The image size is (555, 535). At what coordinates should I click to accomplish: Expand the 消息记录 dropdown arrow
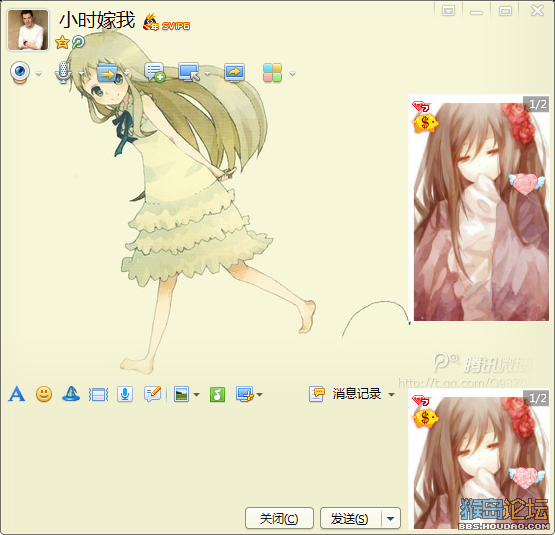[391, 394]
